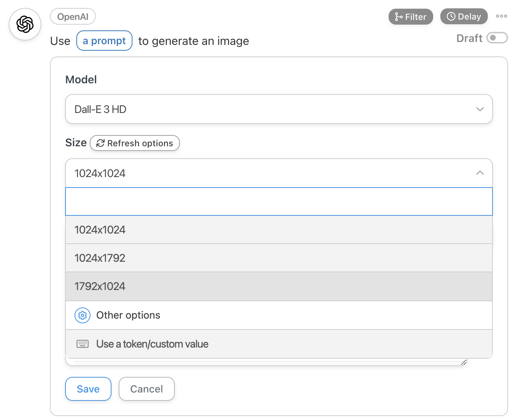Viewport: 516px width, 420px height.
Task: Click the refresh arrows icon next to Size
Action: point(101,143)
